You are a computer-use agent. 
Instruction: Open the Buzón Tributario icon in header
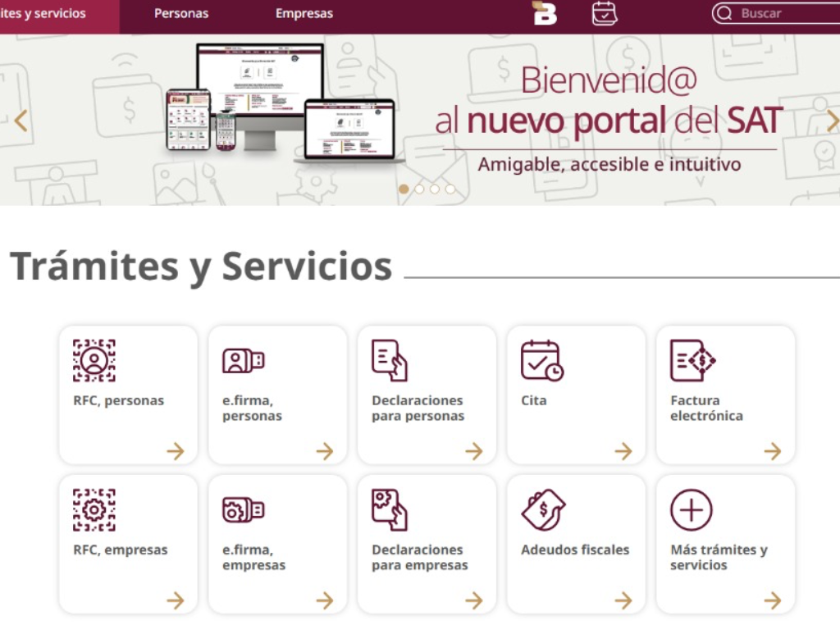point(545,13)
